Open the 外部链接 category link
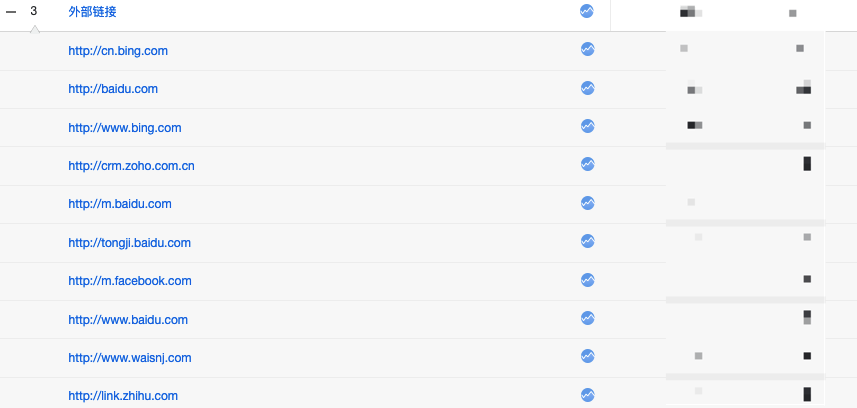The width and height of the screenshot is (857, 408). [92, 12]
